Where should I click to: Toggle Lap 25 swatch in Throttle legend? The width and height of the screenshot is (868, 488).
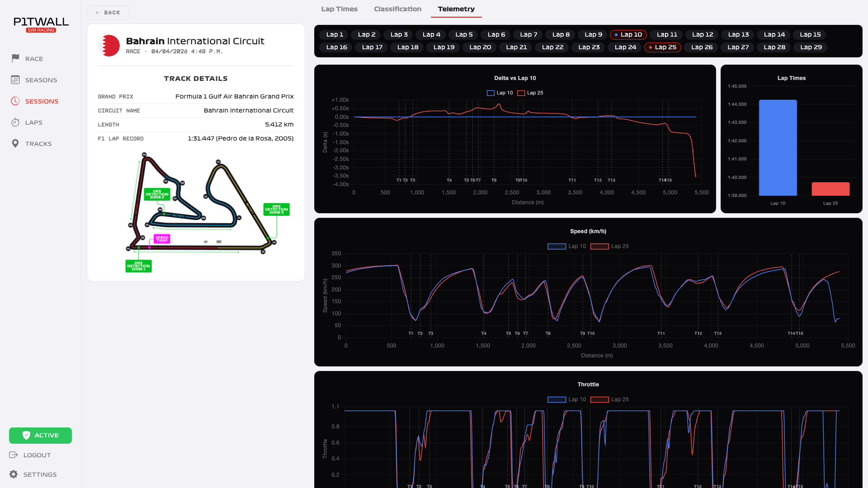(599, 399)
